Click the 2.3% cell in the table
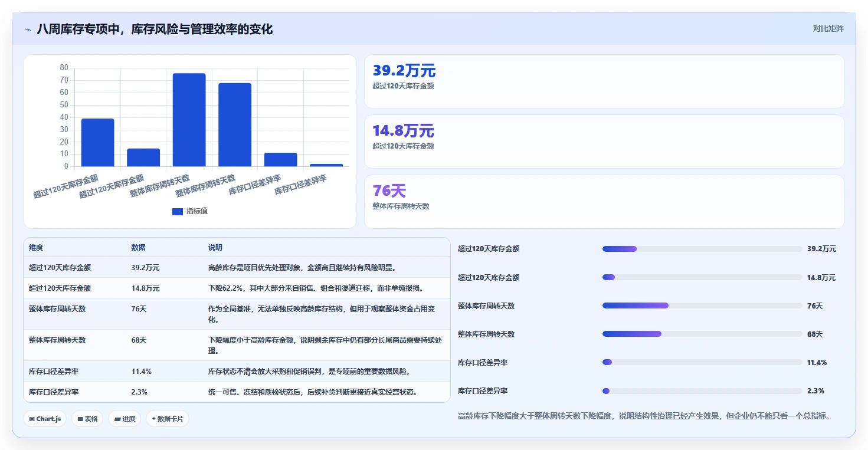Image resolution: width=868 pixels, height=450 pixels. [139, 392]
